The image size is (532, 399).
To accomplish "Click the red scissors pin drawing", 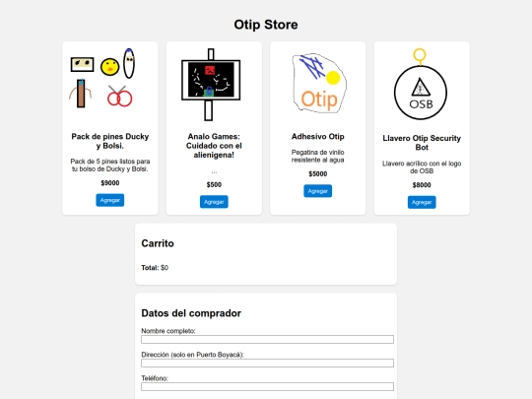I will [119, 96].
